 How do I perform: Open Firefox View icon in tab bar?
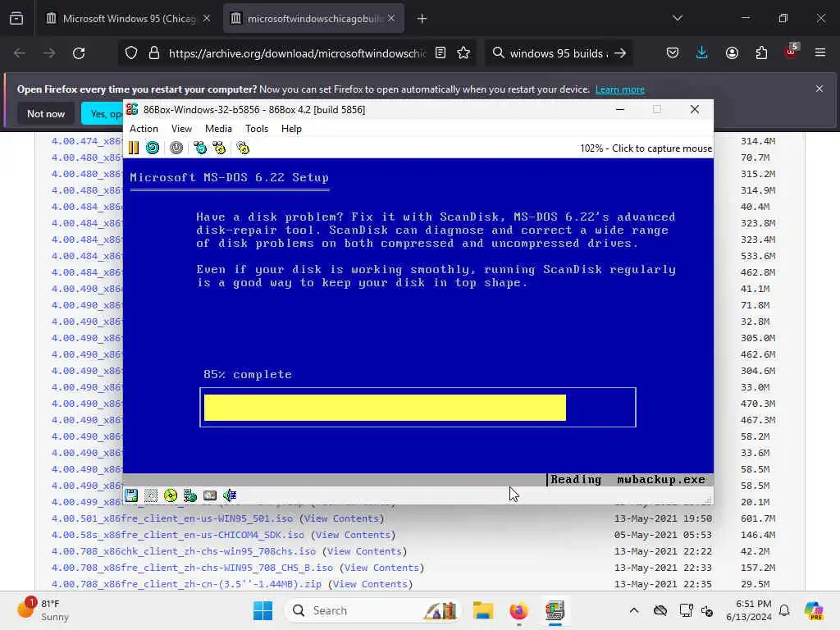pyautogui.click(x=16, y=18)
